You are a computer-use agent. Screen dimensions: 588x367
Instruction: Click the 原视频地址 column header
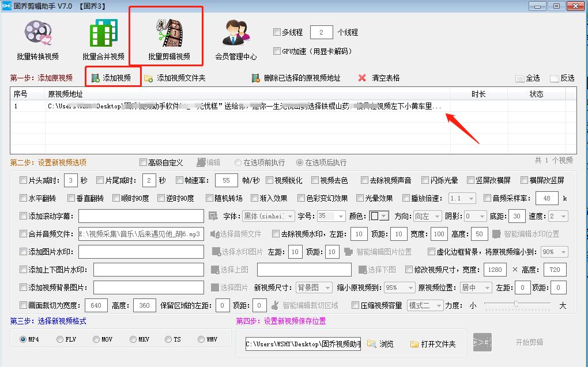(x=247, y=94)
